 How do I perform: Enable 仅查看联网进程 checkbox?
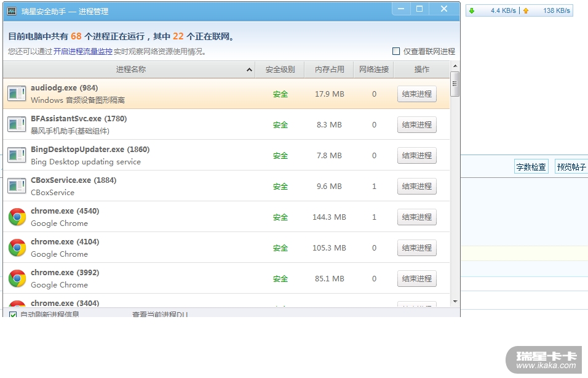[396, 51]
